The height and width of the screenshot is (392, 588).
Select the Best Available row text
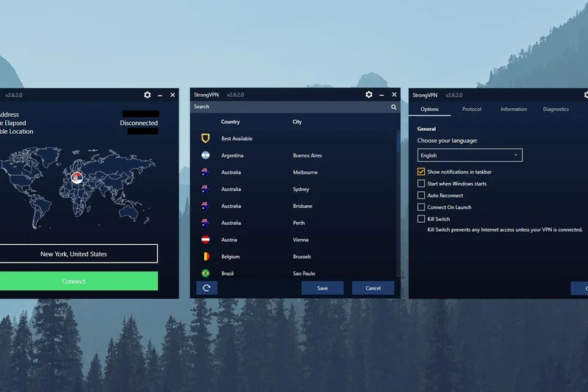click(x=237, y=138)
